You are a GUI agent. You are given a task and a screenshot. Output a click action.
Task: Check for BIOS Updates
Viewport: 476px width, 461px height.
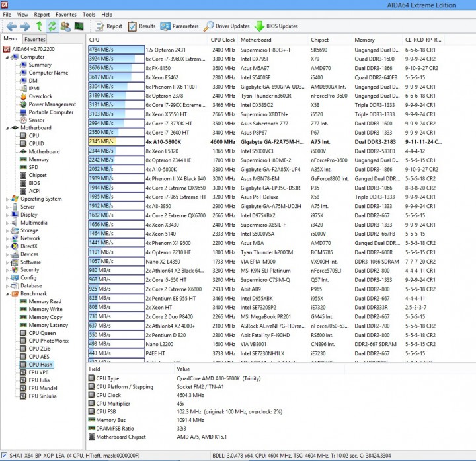[276, 26]
